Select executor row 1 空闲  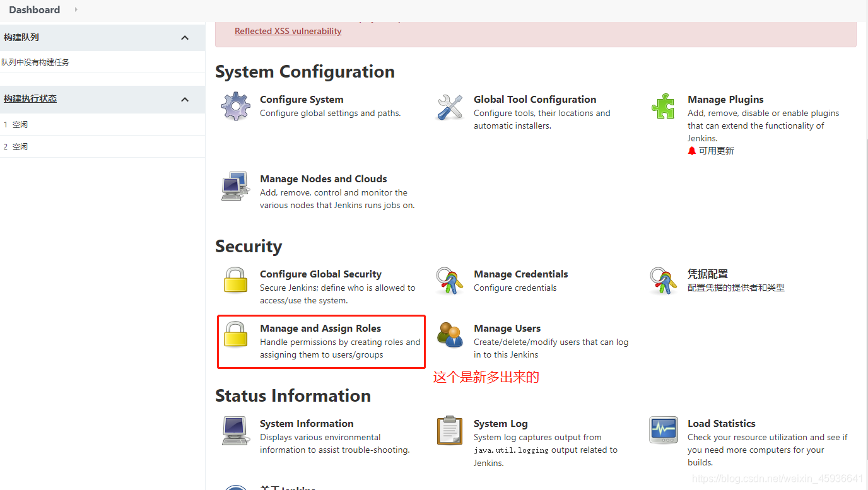pos(102,124)
